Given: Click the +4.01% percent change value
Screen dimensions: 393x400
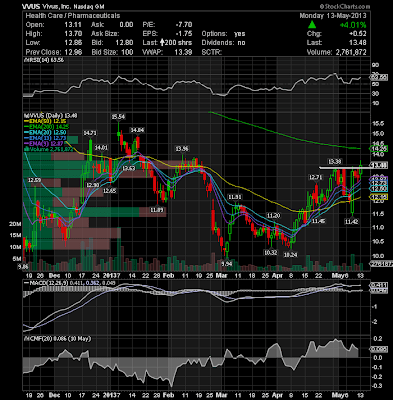Looking at the screenshot, I should pos(353,25).
